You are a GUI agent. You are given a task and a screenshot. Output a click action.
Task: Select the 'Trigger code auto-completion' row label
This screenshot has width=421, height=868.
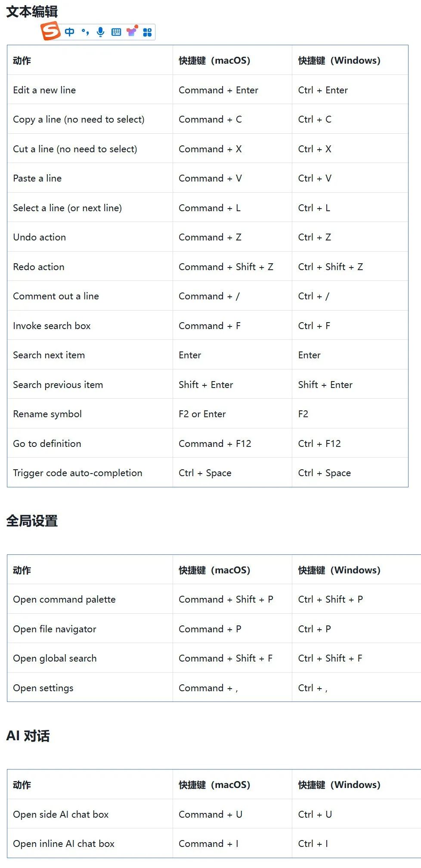pos(77,473)
